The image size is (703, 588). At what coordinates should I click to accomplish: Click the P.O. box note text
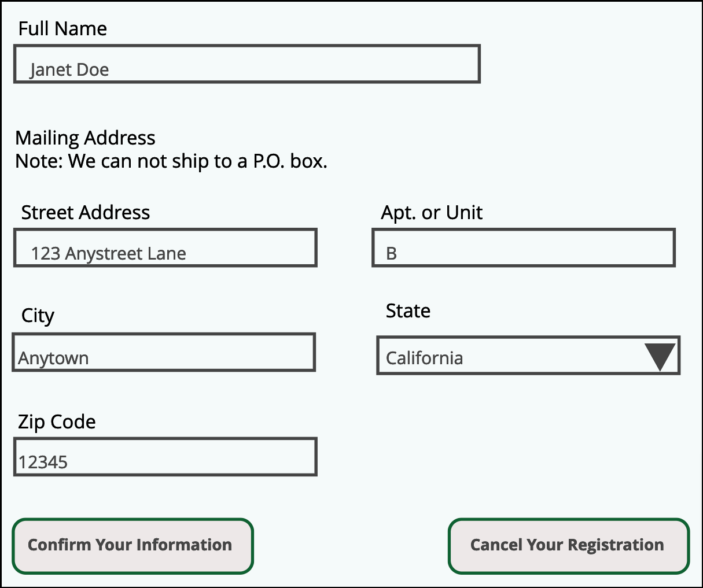tap(171, 161)
